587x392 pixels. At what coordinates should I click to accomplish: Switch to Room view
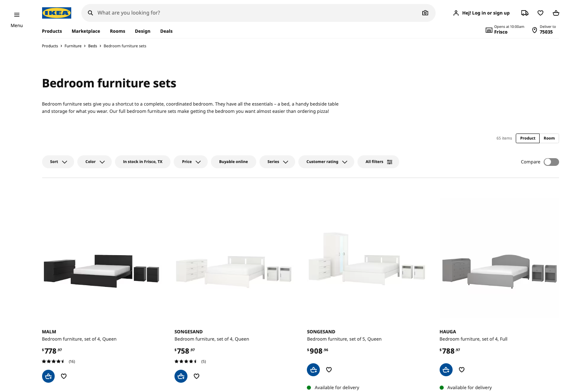(x=549, y=138)
